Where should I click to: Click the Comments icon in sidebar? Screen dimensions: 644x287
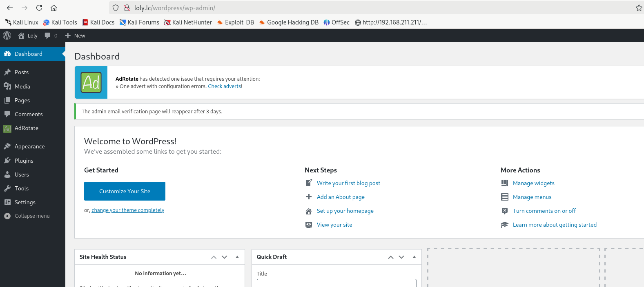click(7, 114)
